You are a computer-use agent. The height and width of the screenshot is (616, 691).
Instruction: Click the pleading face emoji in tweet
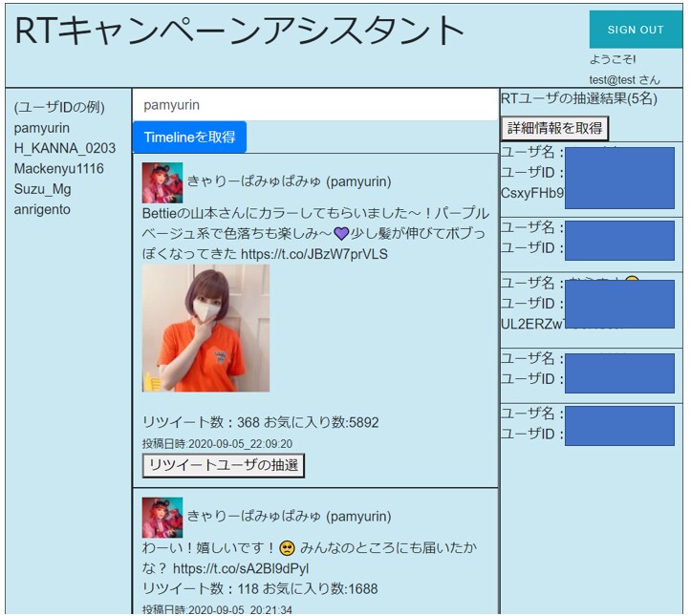click(x=287, y=548)
